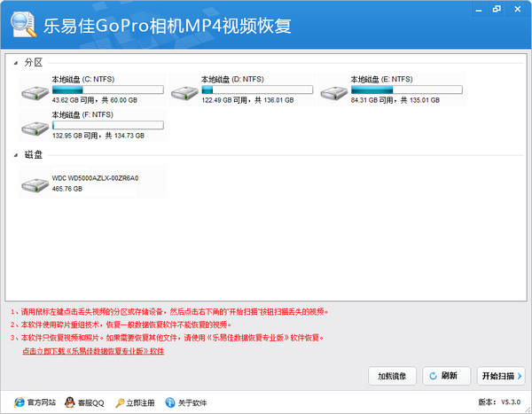Image resolution: width=532 pixels, height=414 pixels.
Task: Click the app logo magnifier icon
Action: click(23, 25)
